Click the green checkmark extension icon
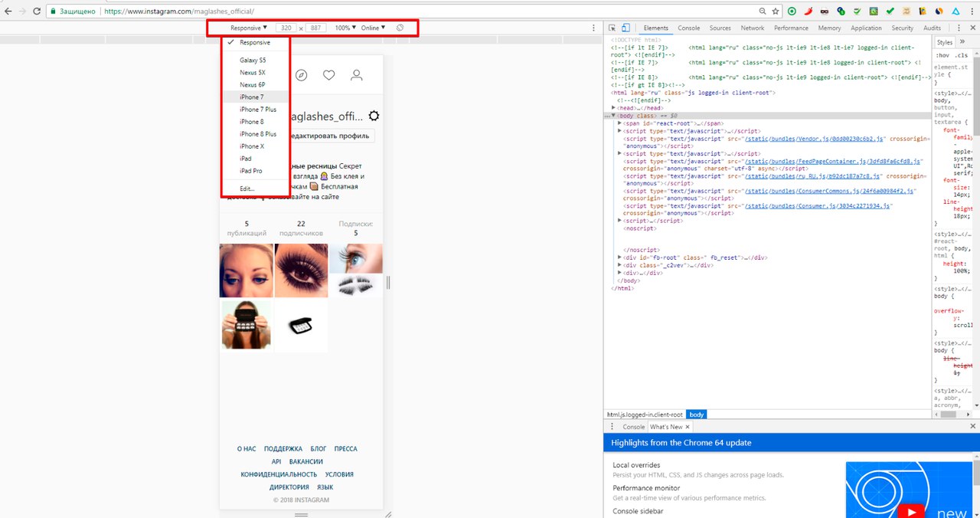This screenshot has width=980, height=518. pyautogui.click(x=890, y=11)
